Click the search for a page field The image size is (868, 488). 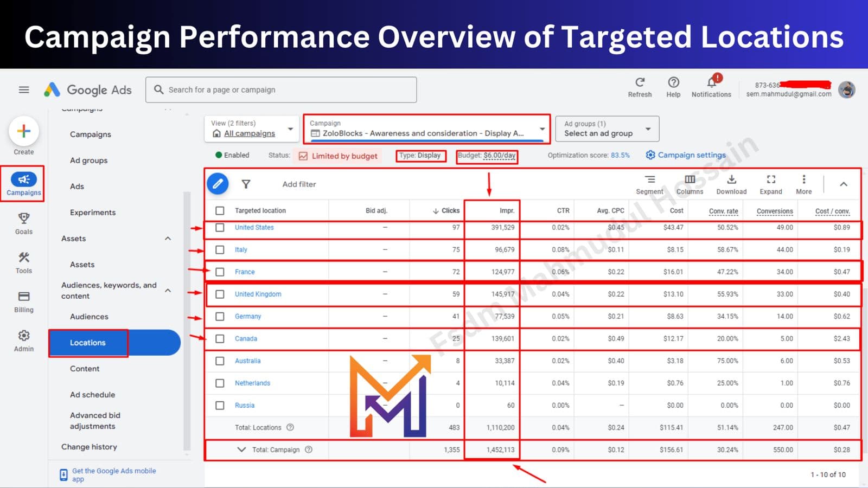pos(281,89)
